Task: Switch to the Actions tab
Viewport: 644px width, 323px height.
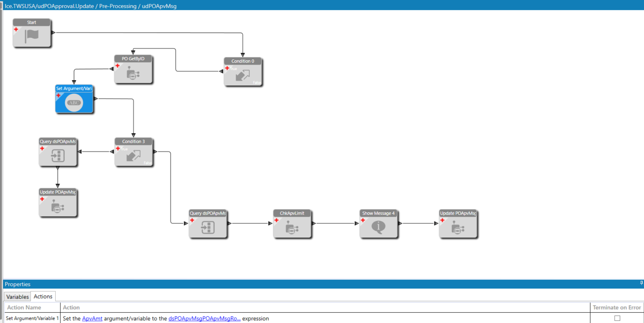Action: click(x=43, y=296)
